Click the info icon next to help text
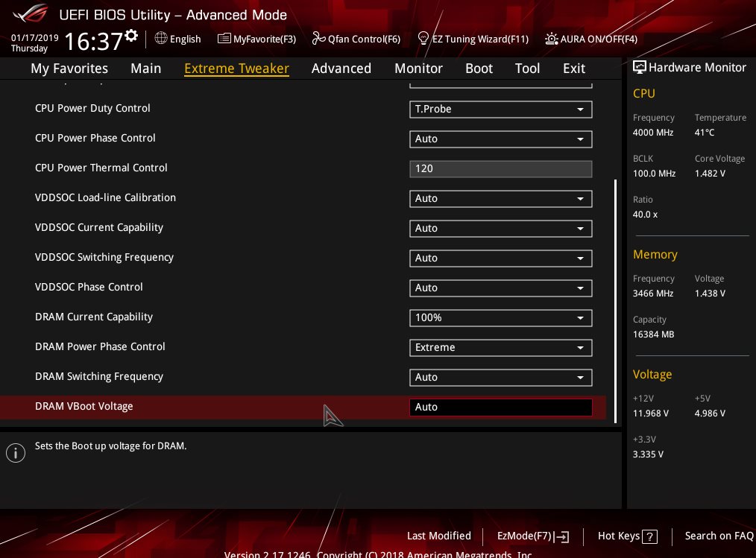 click(x=16, y=453)
